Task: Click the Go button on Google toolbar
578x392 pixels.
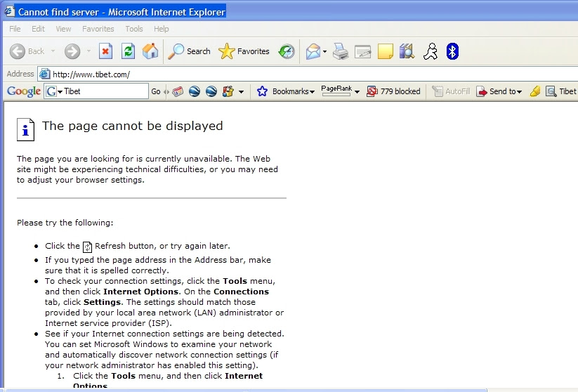Action: pyautogui.click(x=155, y=91)
